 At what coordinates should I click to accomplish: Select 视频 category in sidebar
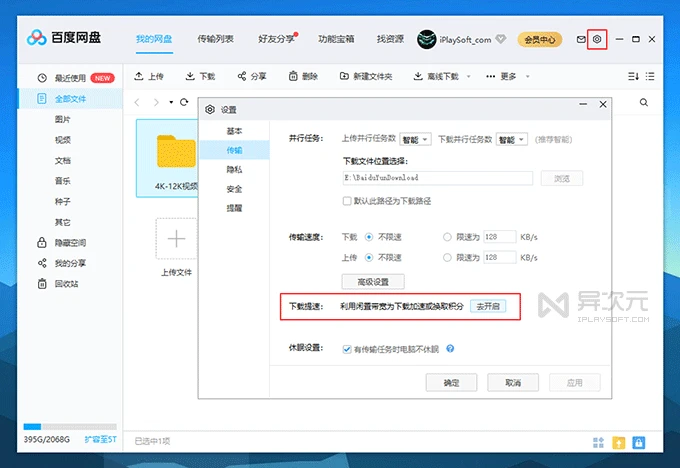pos(62,140)
